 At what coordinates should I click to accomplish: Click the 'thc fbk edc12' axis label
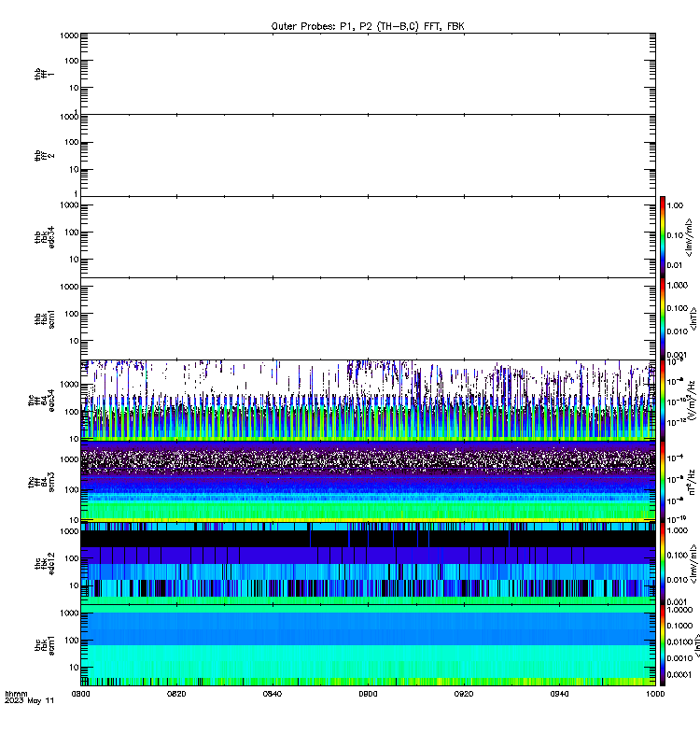click(44, 564)
